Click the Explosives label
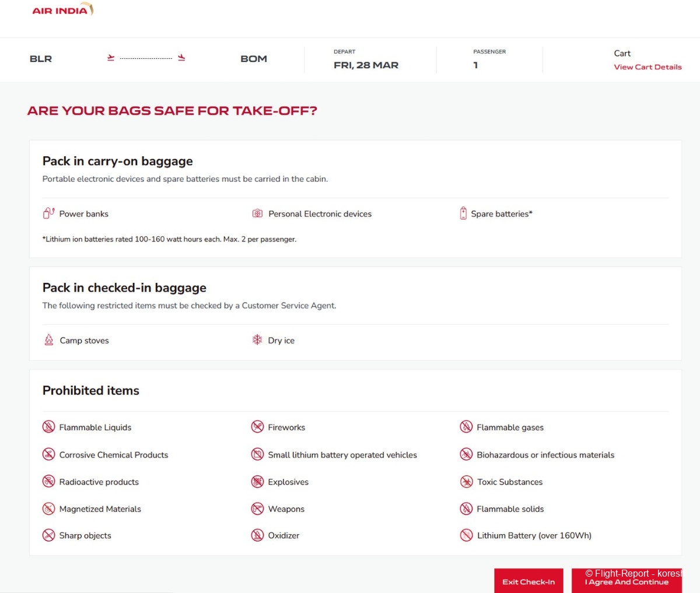Image resolution: width=700 pixels, height=593 pixels. click(x=288, y=482)
